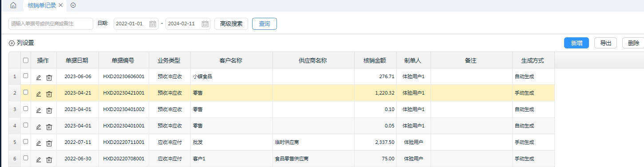Open the start date calendar icon
The width and height of the screenshot is (644, 167).
coord(153,24)
